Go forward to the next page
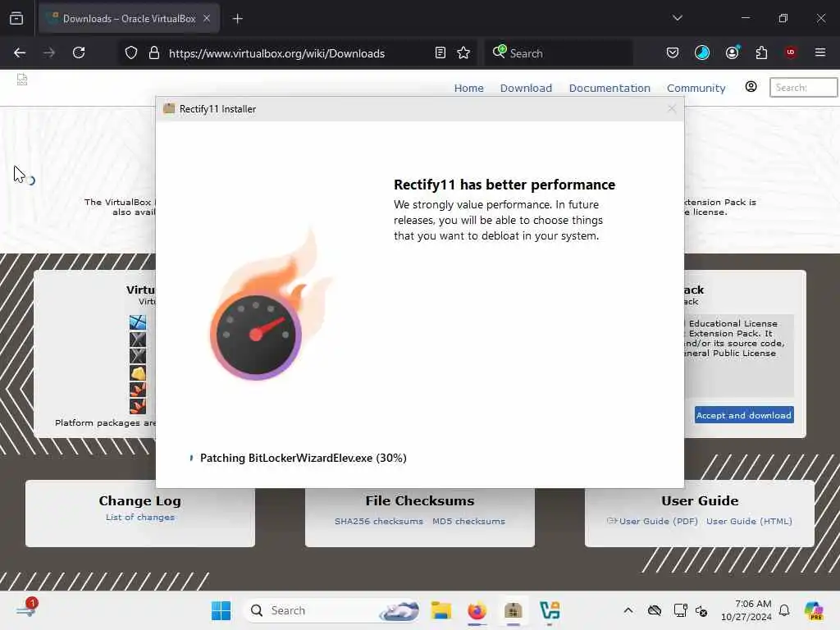The image size is (840, 630). tap(49, 53)
